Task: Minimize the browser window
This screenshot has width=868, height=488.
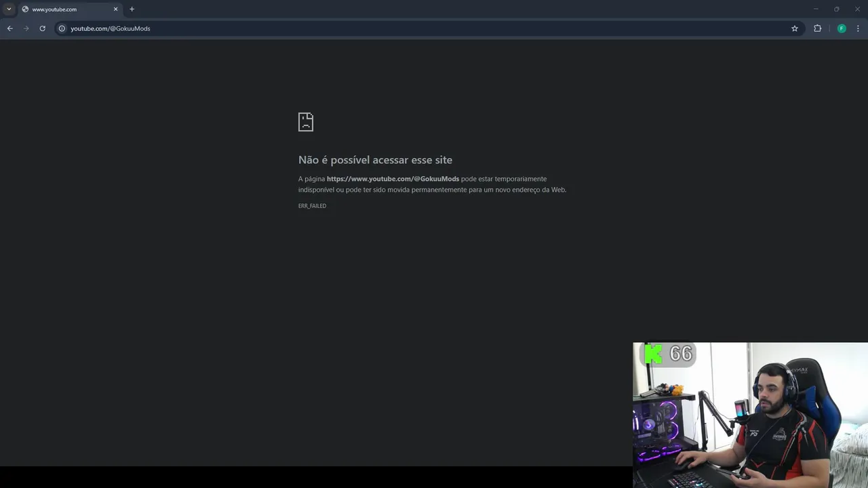Action: tap(816, 9)
